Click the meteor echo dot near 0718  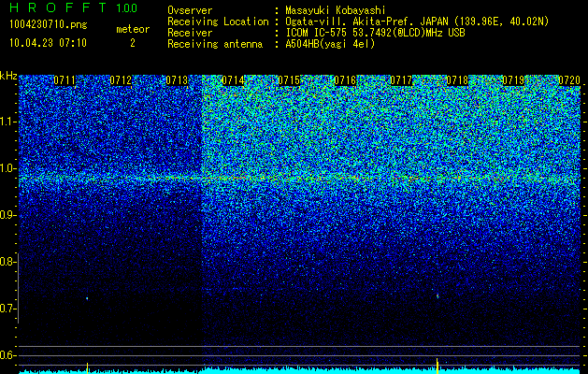(x=437, y=296)
